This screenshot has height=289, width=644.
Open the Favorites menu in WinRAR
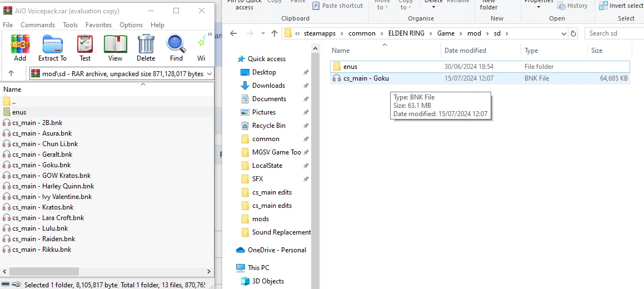click(98, 25)
